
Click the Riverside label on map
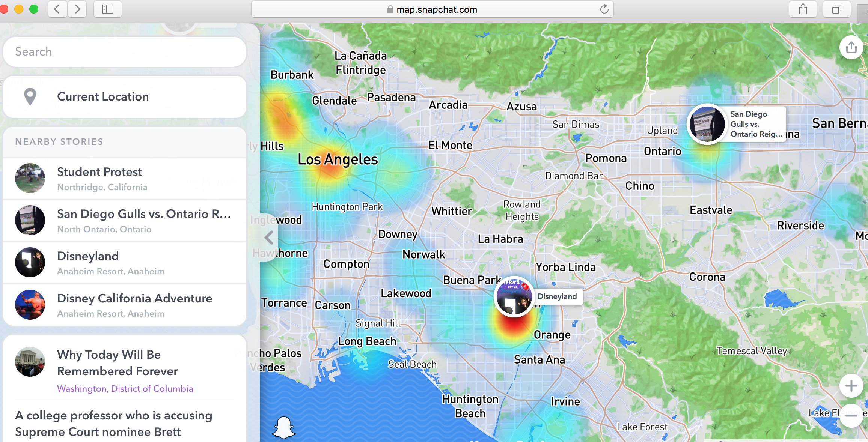point(800,226)
